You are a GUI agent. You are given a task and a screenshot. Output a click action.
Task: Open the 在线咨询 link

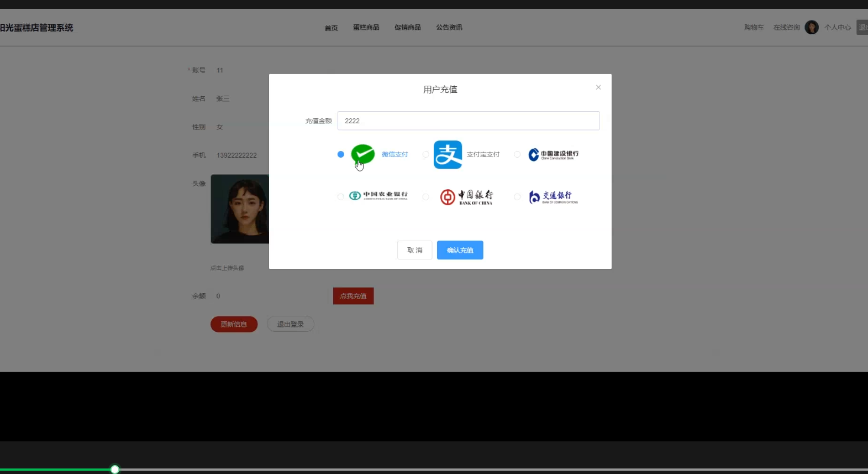pyautogui.click(x=786, y=27)
